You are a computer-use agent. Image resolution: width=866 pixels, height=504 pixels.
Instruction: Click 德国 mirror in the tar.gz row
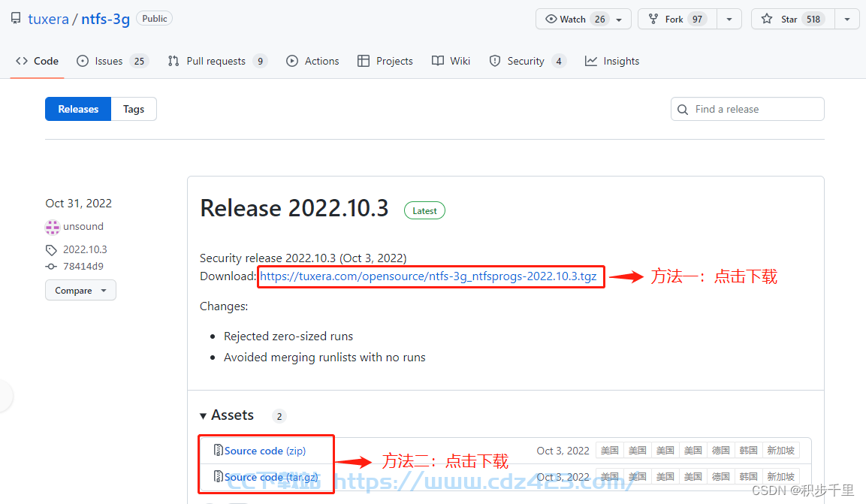click(x=721, y=476)
